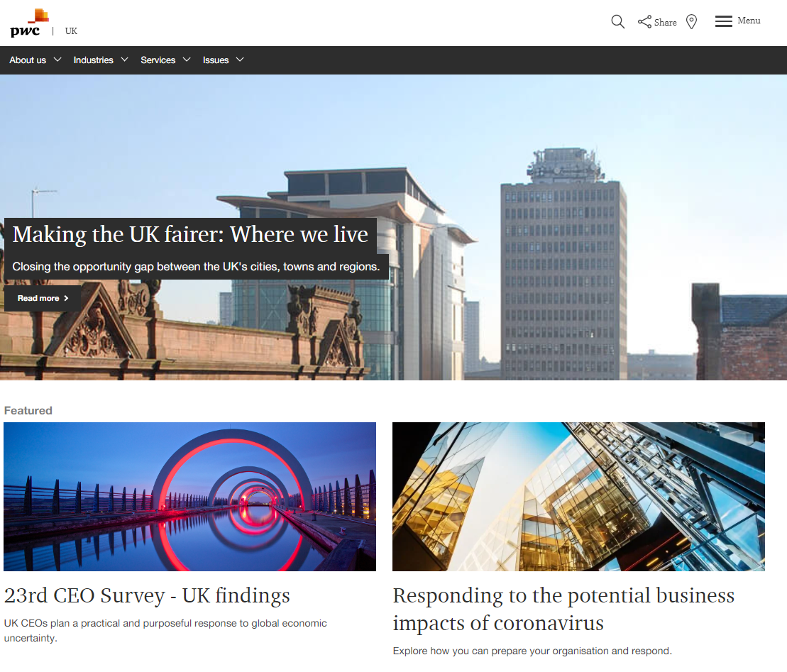The image size is (787, 672).
Task: Click the Share network icon
Action: pyautogui.click(x=644, y=21)
